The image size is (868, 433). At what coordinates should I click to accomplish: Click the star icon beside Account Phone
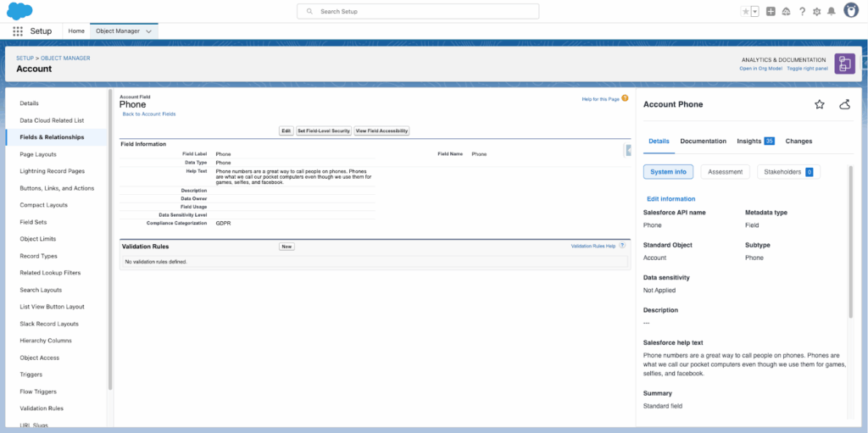[x=819, y=104]
